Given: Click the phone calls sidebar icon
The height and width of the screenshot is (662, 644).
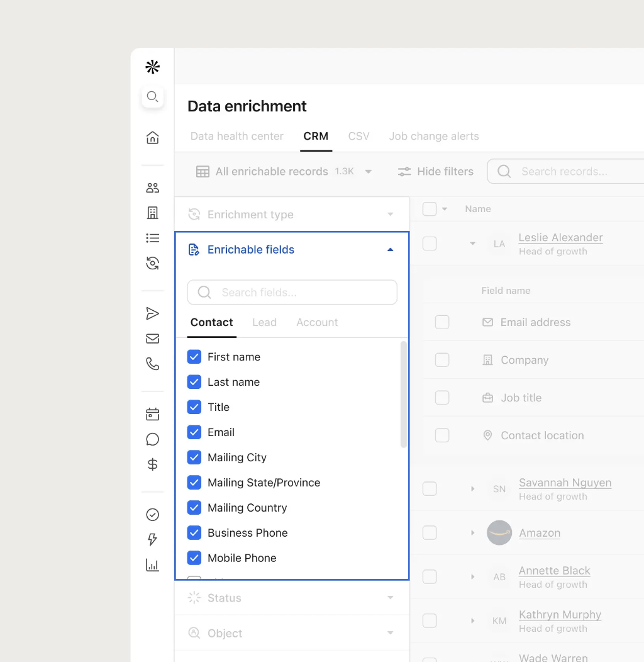Looking at the screenshot, I should coord(152,364).
